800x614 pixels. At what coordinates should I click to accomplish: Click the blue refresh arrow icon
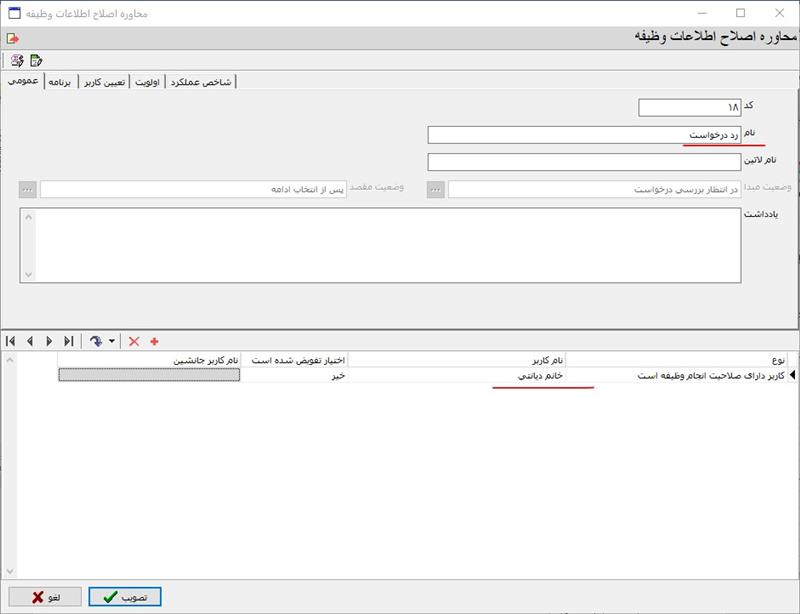(96, 341)
